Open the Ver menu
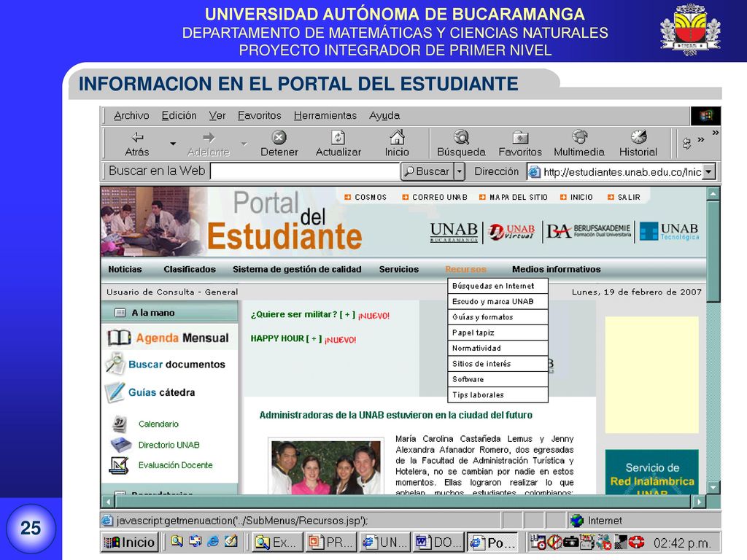The width and height of the screenshot is (747, 560). (x=217, y=116)
